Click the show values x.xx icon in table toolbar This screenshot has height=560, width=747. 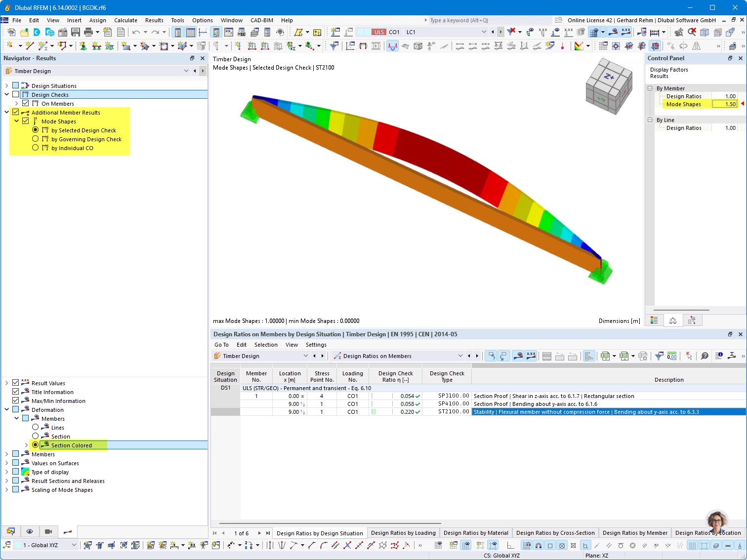click(x=531, y=356)
